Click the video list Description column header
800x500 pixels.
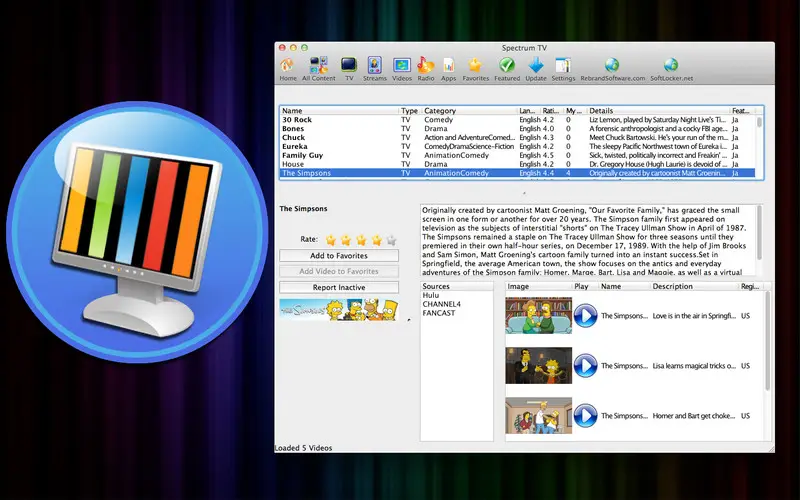click(694, 286)
